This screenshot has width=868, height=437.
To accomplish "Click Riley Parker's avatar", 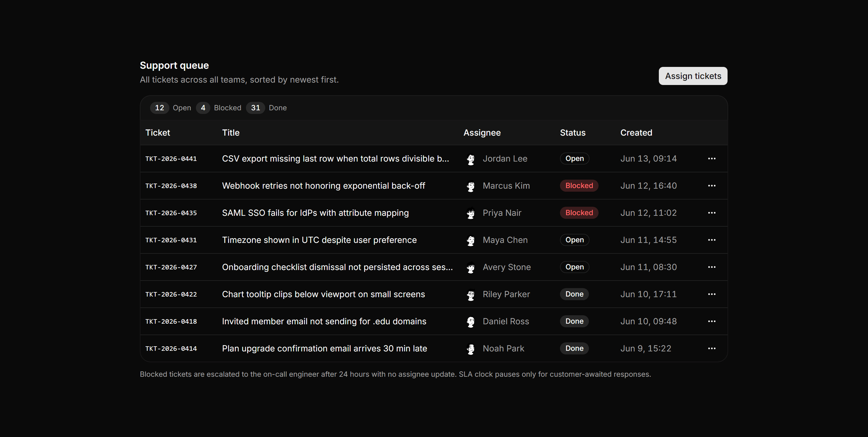I will (471, 294).
